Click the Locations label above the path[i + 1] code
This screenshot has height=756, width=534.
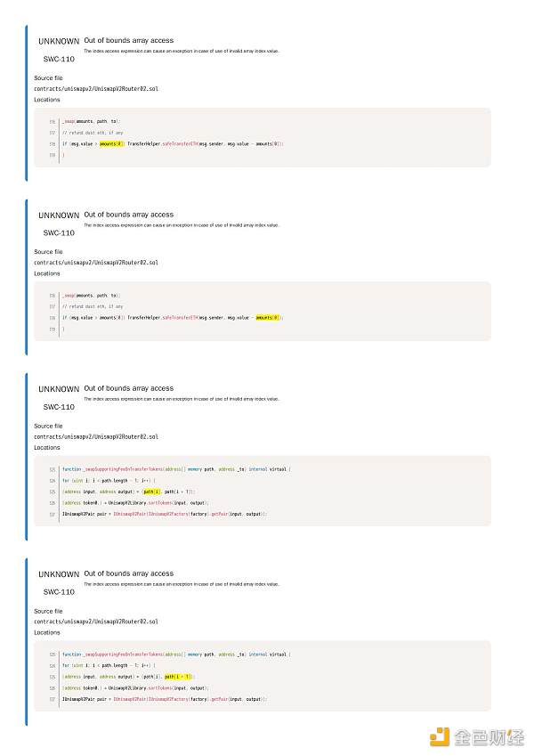[x=47, y=632]
